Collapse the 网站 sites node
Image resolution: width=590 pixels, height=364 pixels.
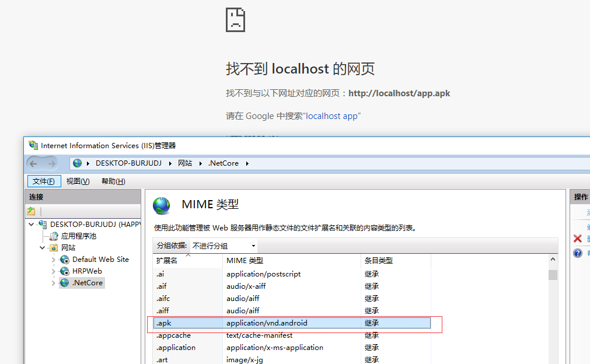point(43,248)
